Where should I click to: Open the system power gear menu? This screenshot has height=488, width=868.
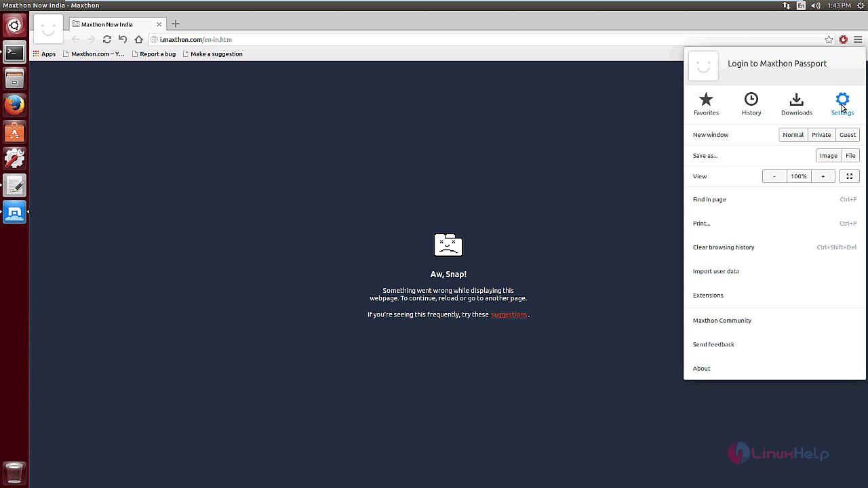coord(860,5)
